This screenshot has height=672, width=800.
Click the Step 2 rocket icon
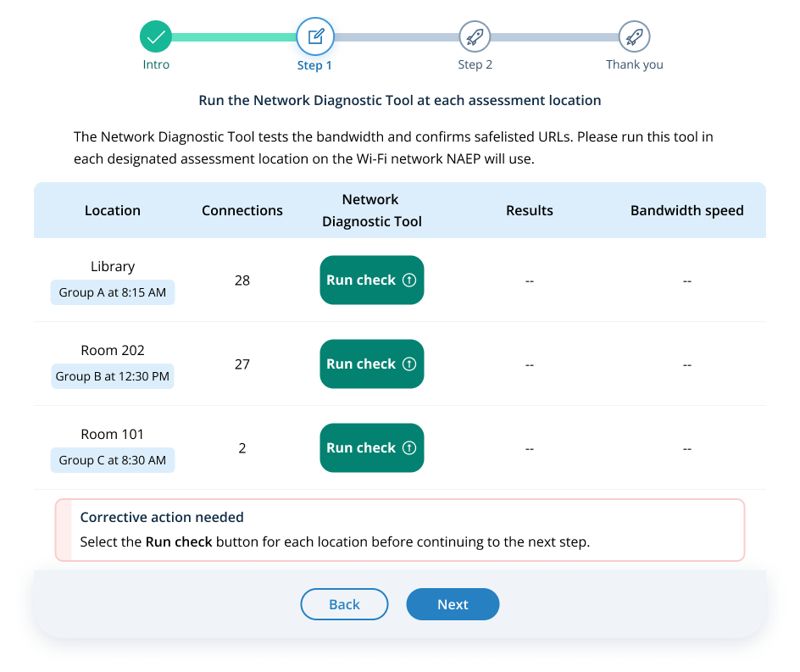click(475, 36)
